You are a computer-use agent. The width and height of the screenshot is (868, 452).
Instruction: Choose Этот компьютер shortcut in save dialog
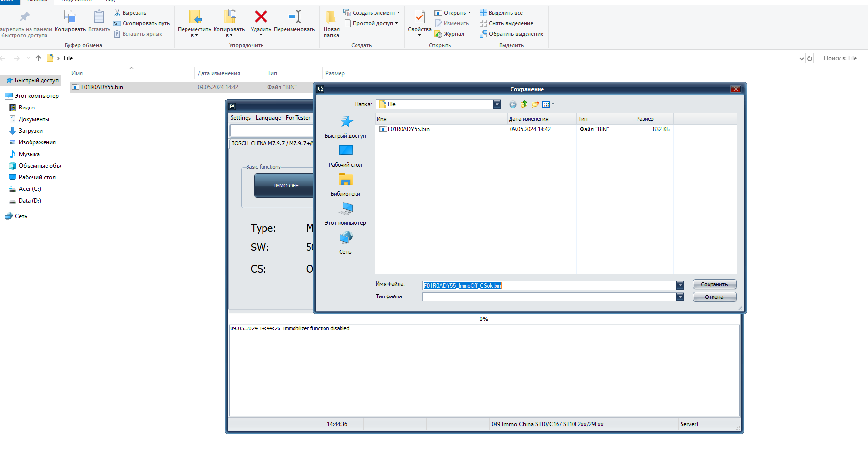pyautogui.click(x=346, y=214)
